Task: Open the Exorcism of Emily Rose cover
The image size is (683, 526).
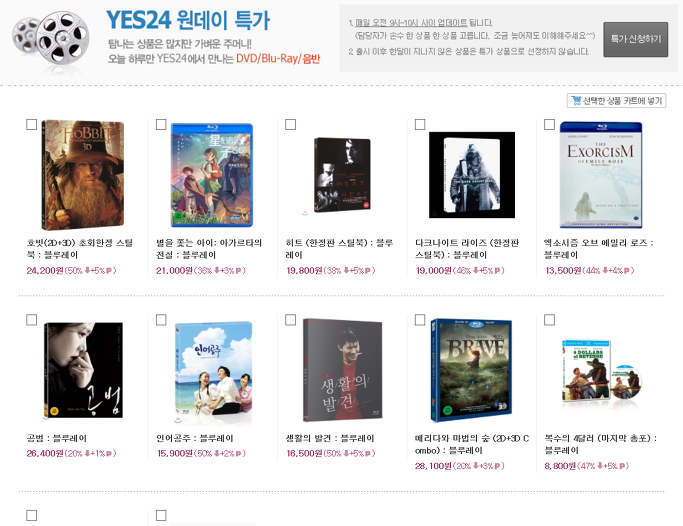Action: (601, 175)
